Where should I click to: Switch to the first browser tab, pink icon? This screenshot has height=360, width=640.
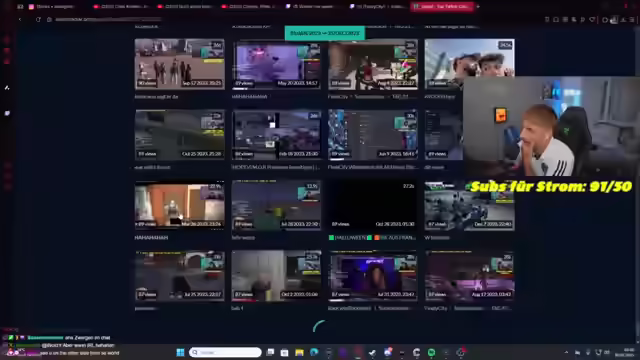click(52, 7)
